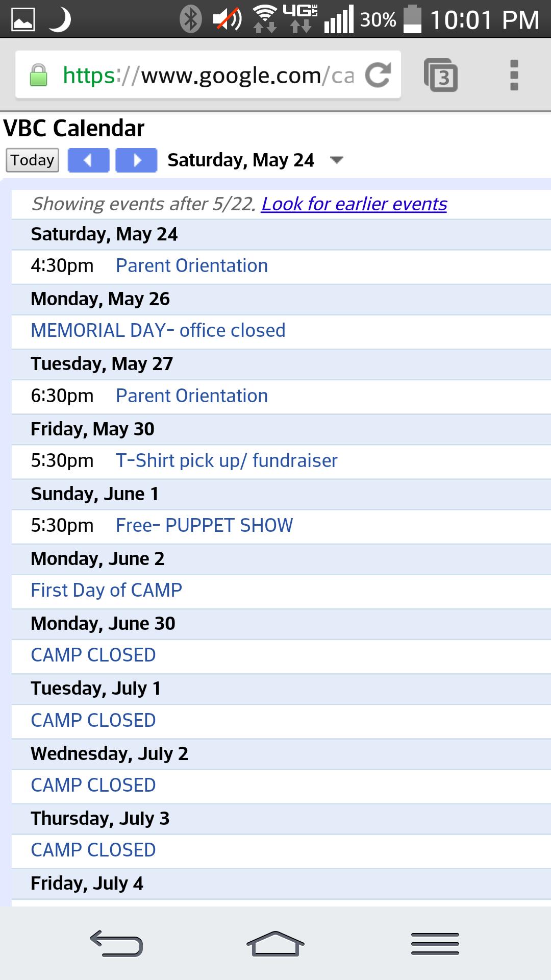The image size is (551, 980).
Task: Open the browser tabs switcher
Action: (441, 76)
